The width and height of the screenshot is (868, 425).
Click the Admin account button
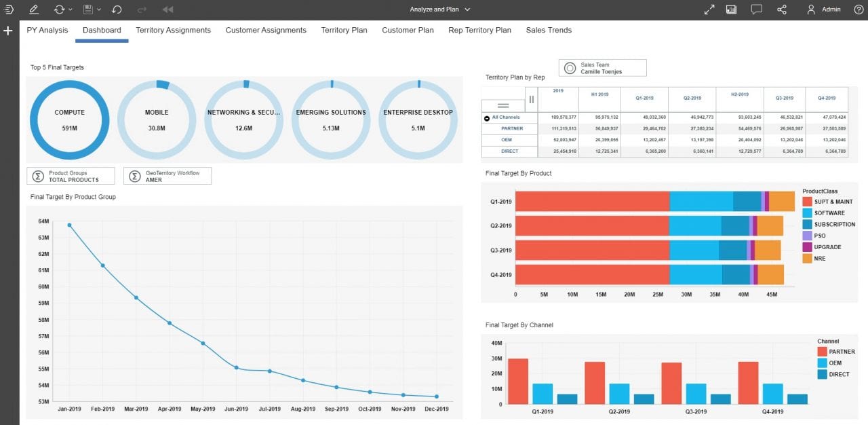pos(823,9)
